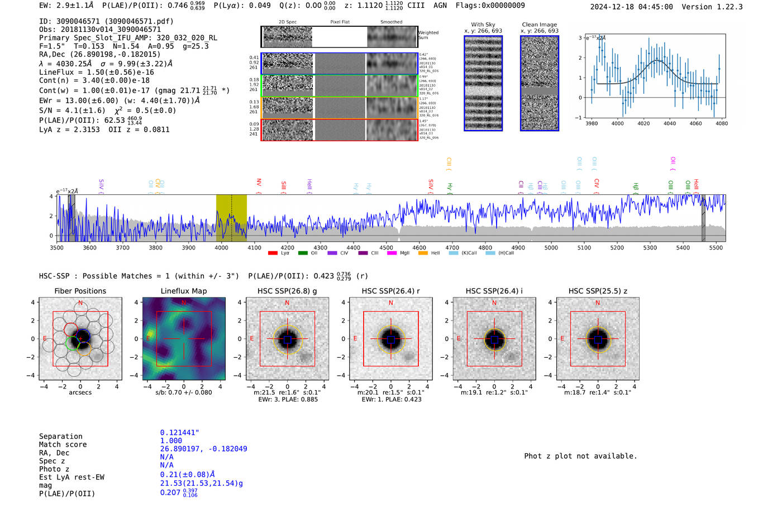
Task: Open the With Sky cutout image
Action: pyautogui.click(x=483, y=83)
